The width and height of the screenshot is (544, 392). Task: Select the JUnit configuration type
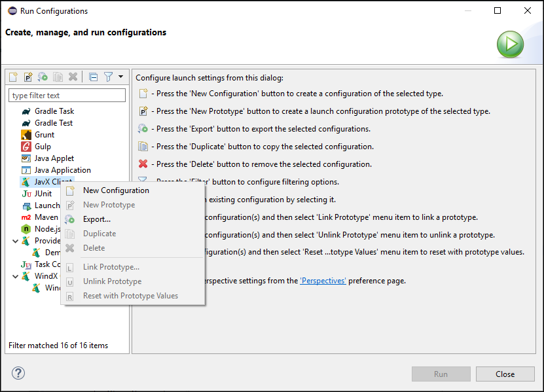[x=37, y=194]
